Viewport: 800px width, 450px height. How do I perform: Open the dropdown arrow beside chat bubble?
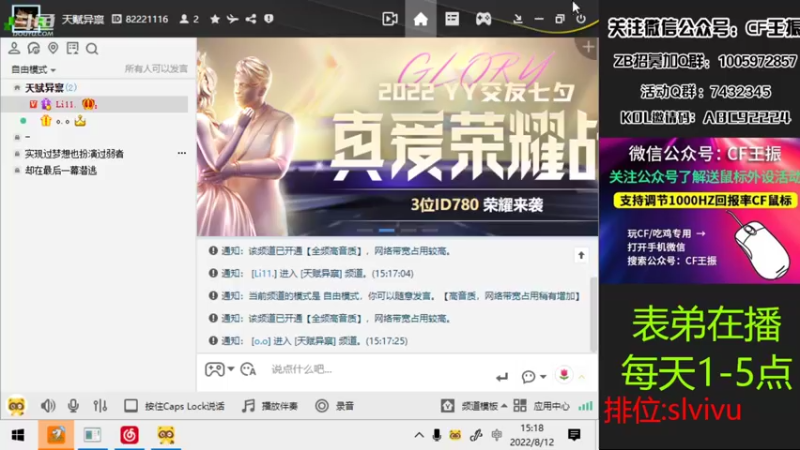coord(543,377)
